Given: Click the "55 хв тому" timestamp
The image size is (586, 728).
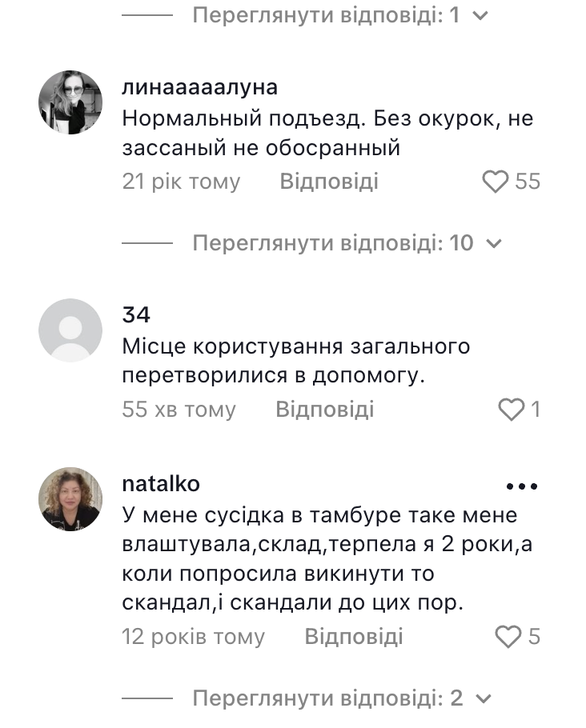Looking at the screenshot, I should point(179,410).
